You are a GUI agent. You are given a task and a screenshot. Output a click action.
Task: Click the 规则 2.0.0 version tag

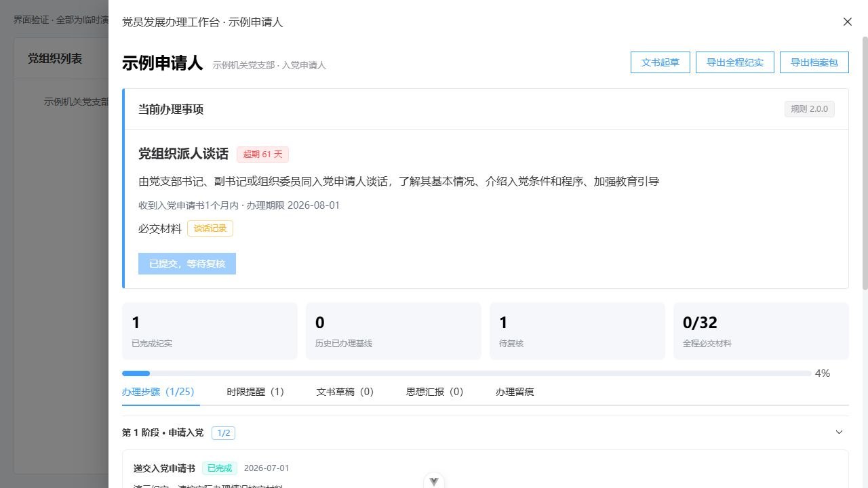pos(810,109)
